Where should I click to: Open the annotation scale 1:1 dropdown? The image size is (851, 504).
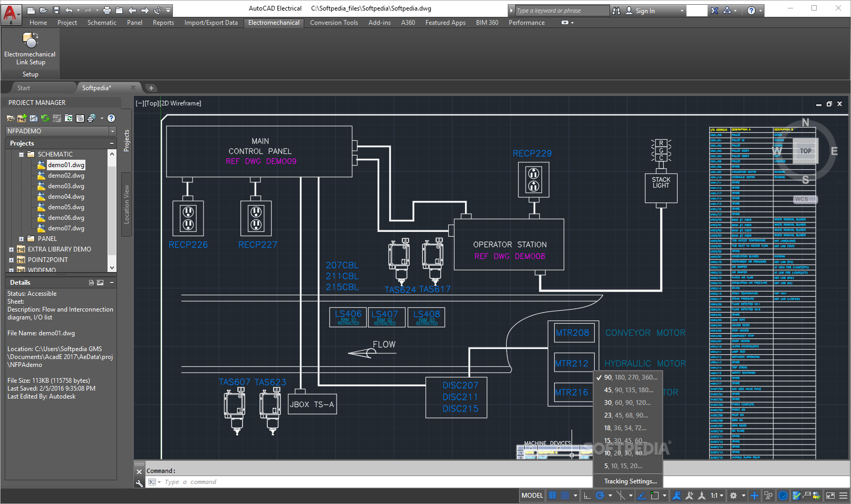coord(717,496)
